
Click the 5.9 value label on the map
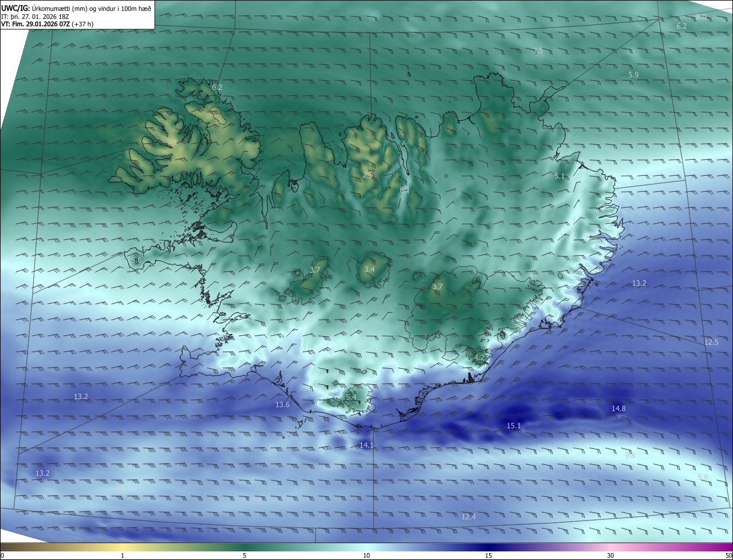coord(633,74)
